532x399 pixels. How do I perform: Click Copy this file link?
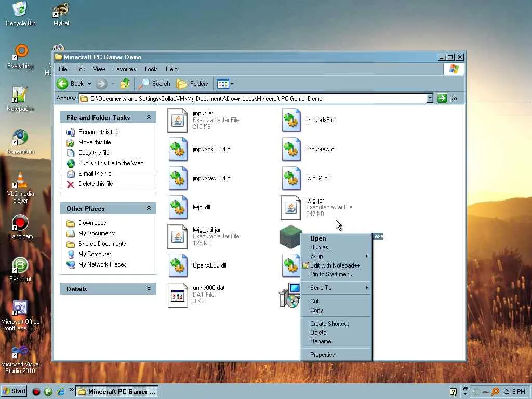click(x=94, y=153)
